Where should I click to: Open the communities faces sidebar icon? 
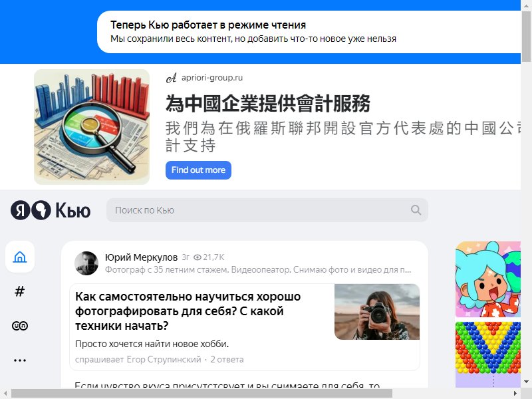tap(20, 326)
